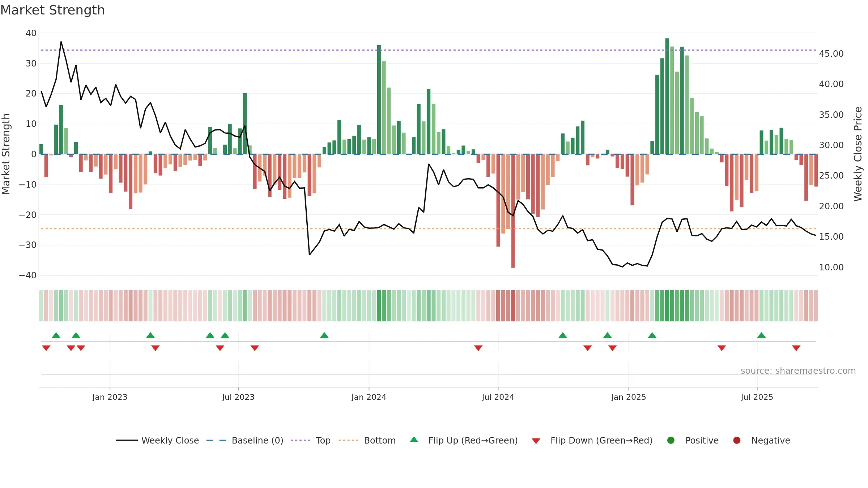Select the Flip Down marker just before Jul 2024
The image size is (868, 488).
pyautogui.click(x=478, y=348)
